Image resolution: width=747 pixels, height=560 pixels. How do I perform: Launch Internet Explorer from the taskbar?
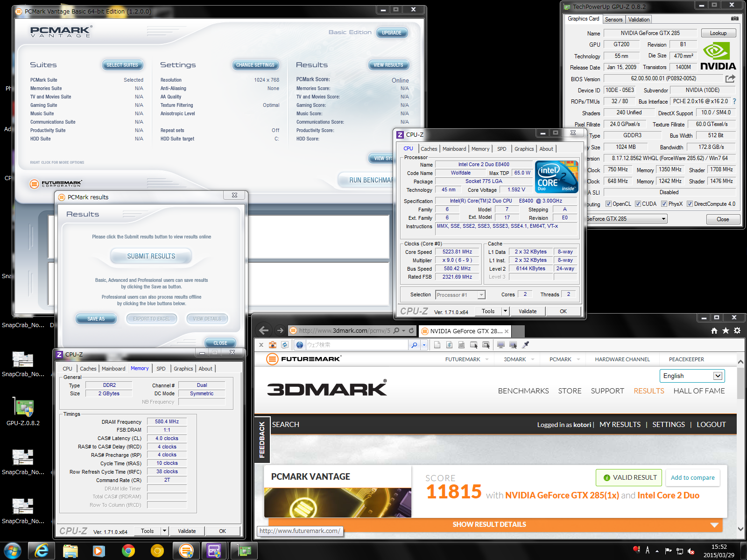pyautogui.click(x=42, y=551)
